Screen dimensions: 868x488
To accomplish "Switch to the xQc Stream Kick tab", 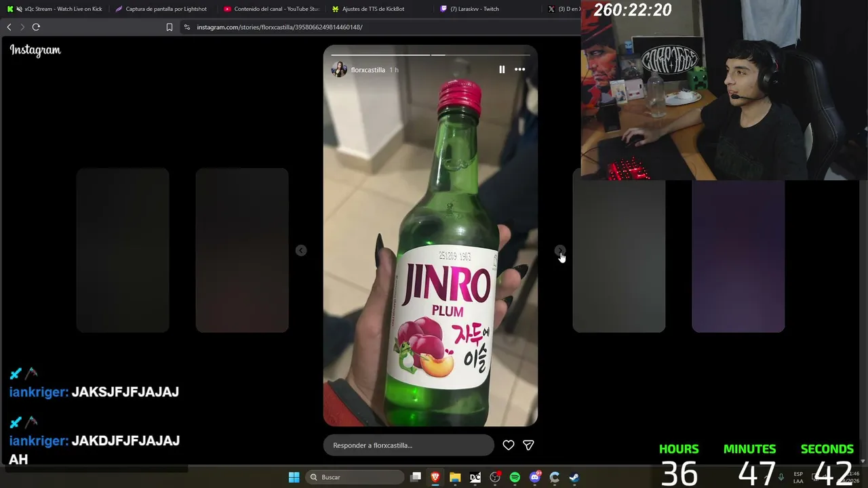I will 55,9.
